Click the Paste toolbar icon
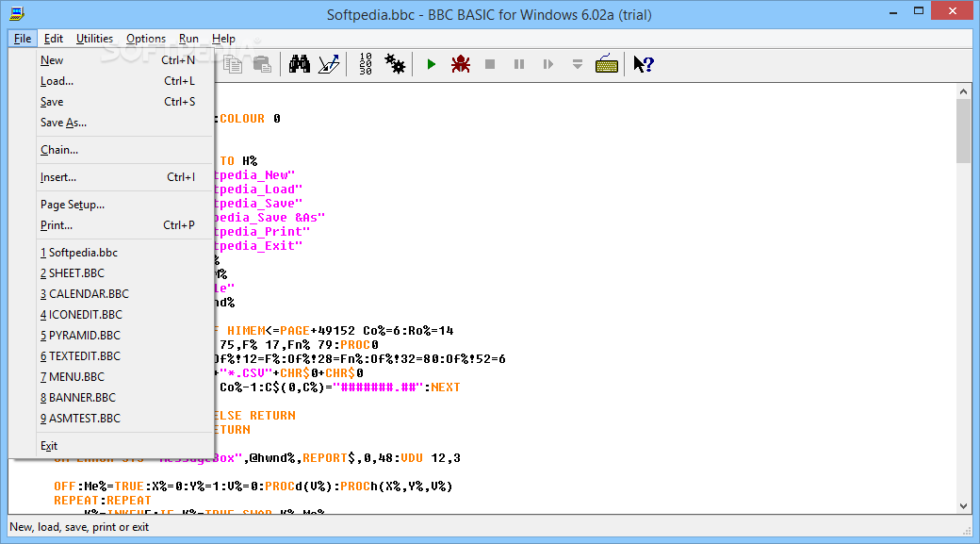 262,64
